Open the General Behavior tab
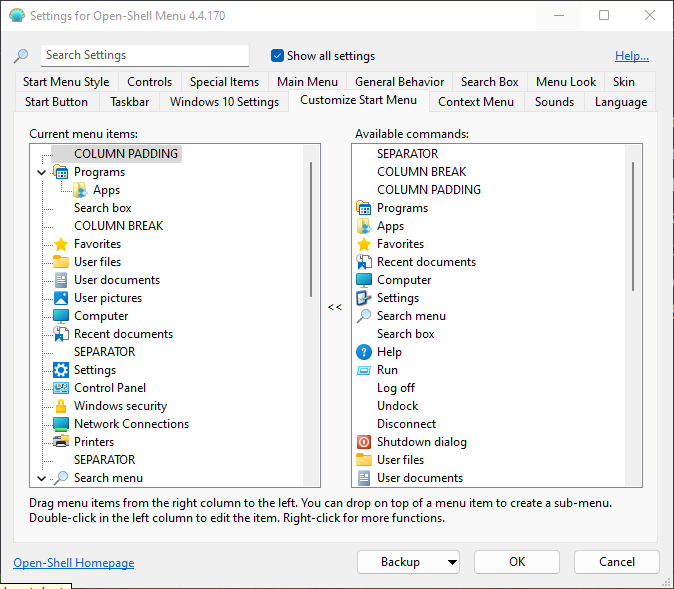 399,82
